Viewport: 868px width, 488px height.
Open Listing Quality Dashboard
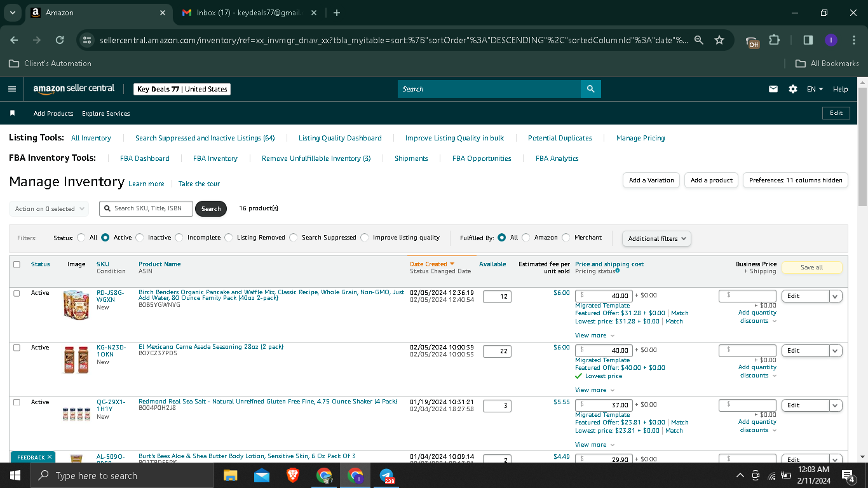coord(340,138)
